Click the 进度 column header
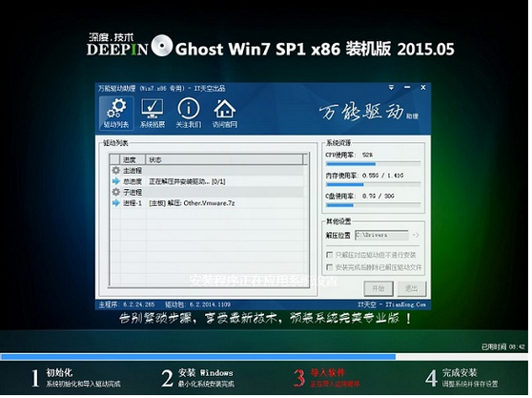 (133, 159)
